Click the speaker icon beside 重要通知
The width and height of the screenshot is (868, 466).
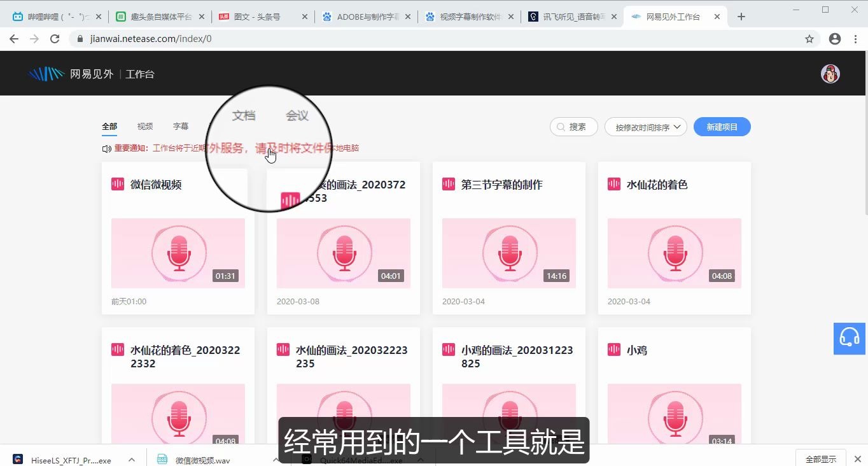(x=107, y=148)
